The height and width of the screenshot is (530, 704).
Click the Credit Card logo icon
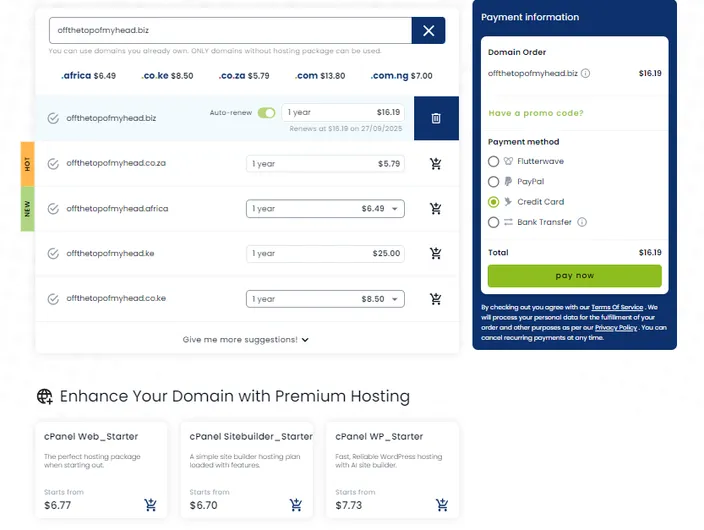[x=508, y=202]
